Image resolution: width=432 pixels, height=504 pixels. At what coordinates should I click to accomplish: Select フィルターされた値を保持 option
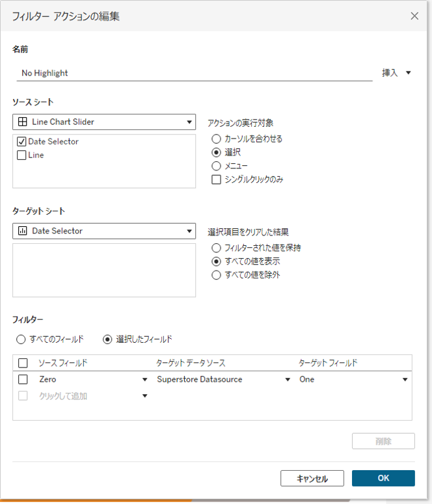coord(217,248)
